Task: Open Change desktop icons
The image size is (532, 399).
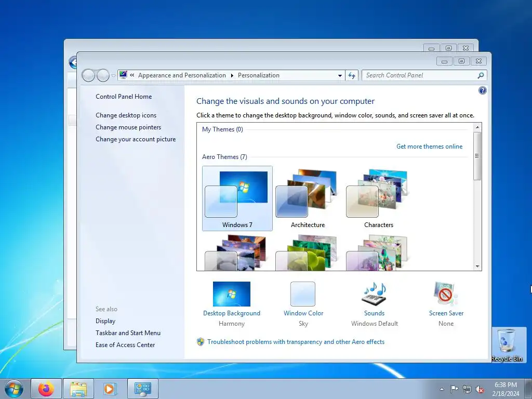Action: click(x=126, y=115)
